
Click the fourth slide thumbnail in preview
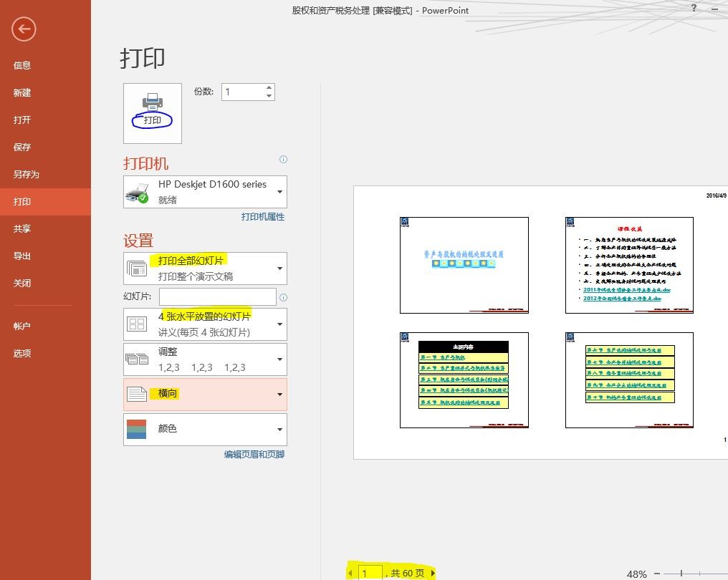pyautogui.click(x=629, y=380)
